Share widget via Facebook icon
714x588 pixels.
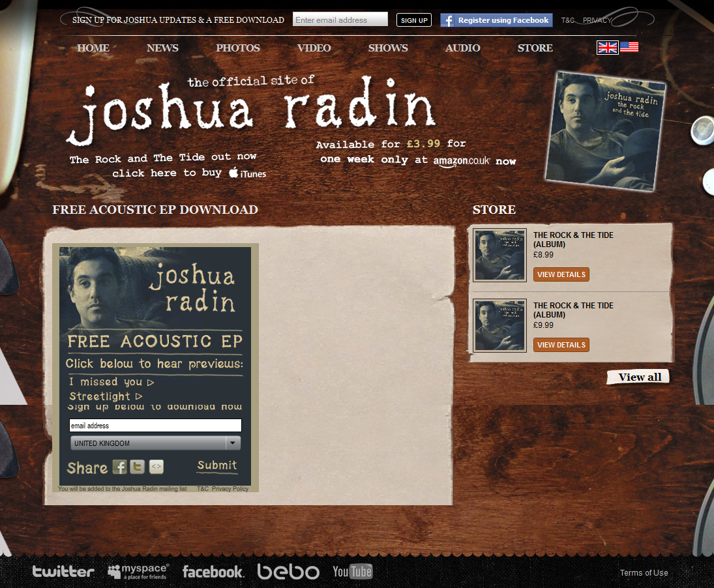120,467
